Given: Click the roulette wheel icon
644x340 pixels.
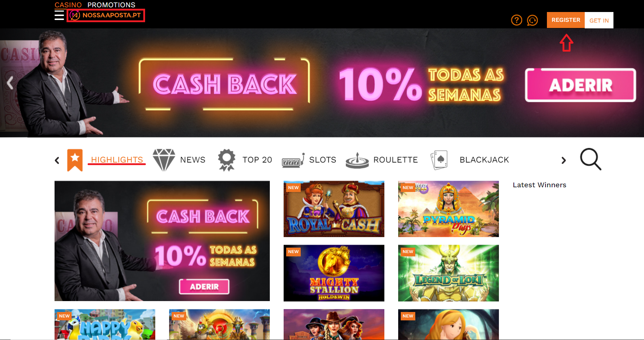Looking at the screenshot, I should (357, 160).
